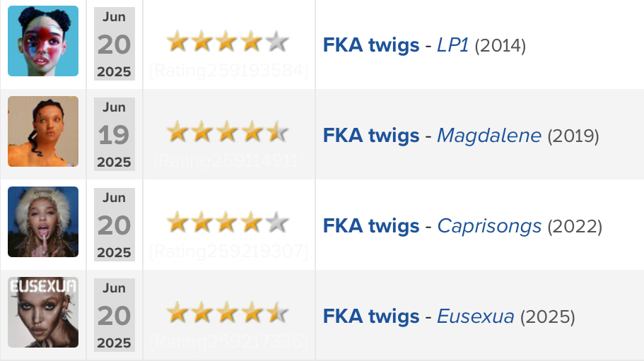Click the FKA twigs artist link for Magdalene

coord(371,136)
